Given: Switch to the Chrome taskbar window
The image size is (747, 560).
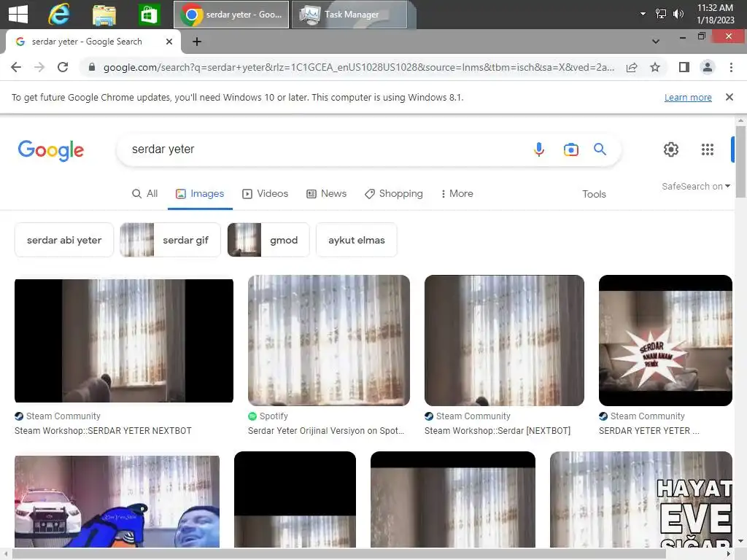Looking at the screenshot, I should coord(231,15).
